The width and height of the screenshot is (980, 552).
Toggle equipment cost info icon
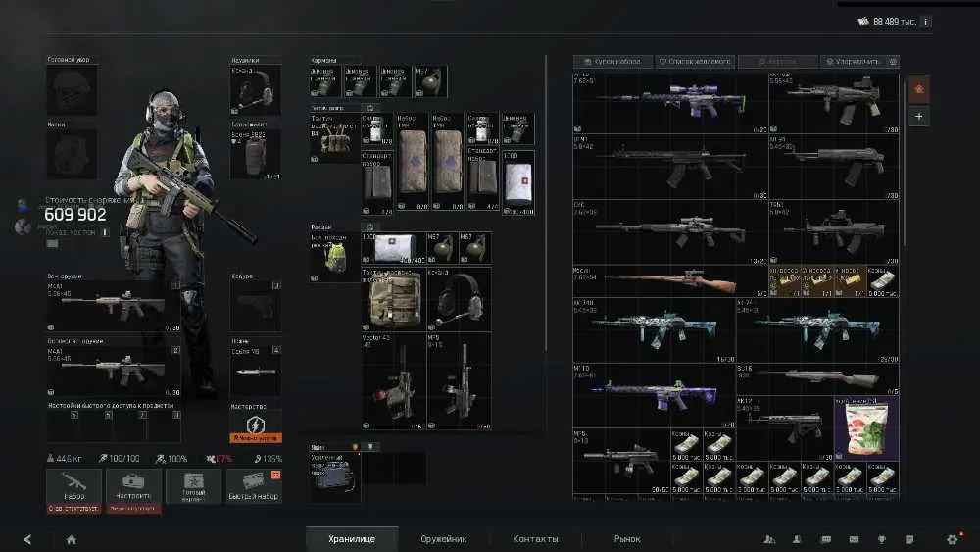coord(105,232)
